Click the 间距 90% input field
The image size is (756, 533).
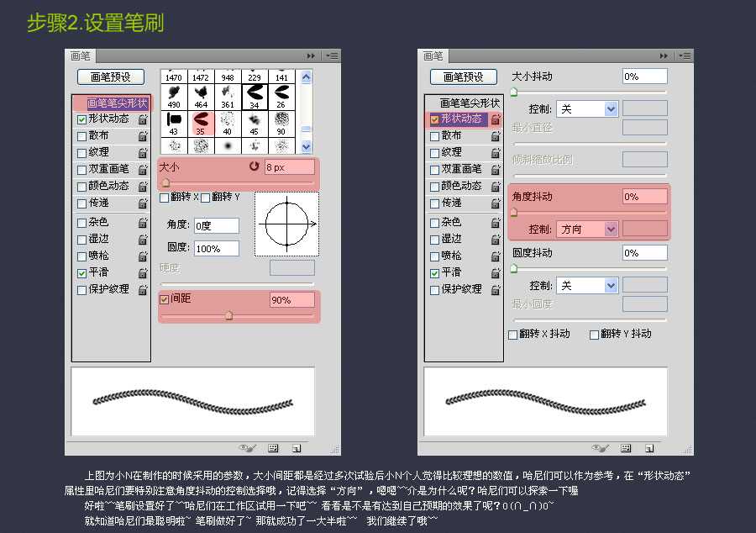(292, 300)
